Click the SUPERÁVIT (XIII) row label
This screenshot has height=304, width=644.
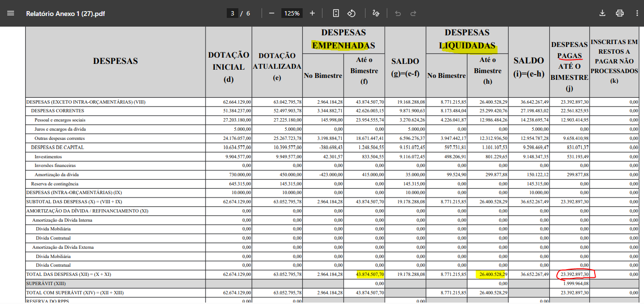tap(46, 284)
